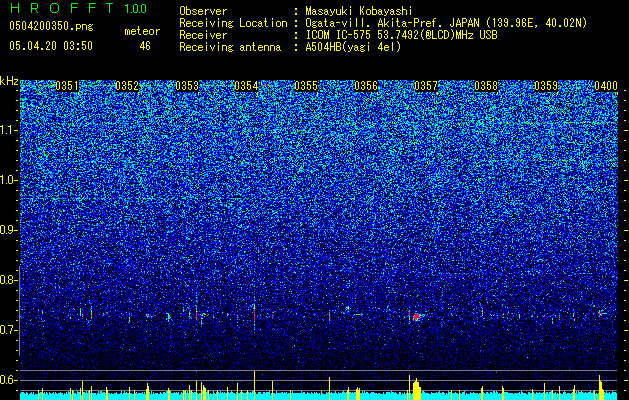The width and height of the screenshot is (629, 400).
Task: Click the 0355 time marker
Action: (306, 86)
